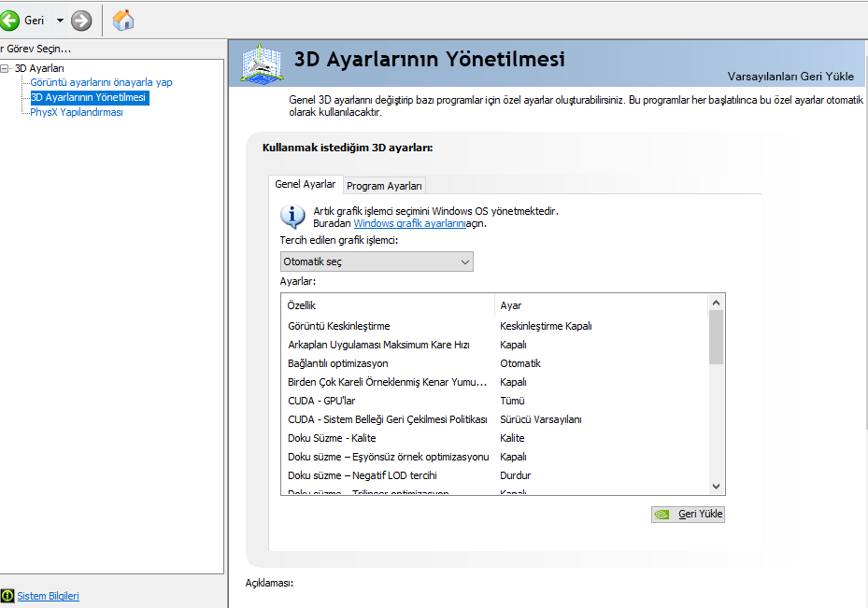
Task: Click settings list scroll up arrow
Action: (716, 303)
